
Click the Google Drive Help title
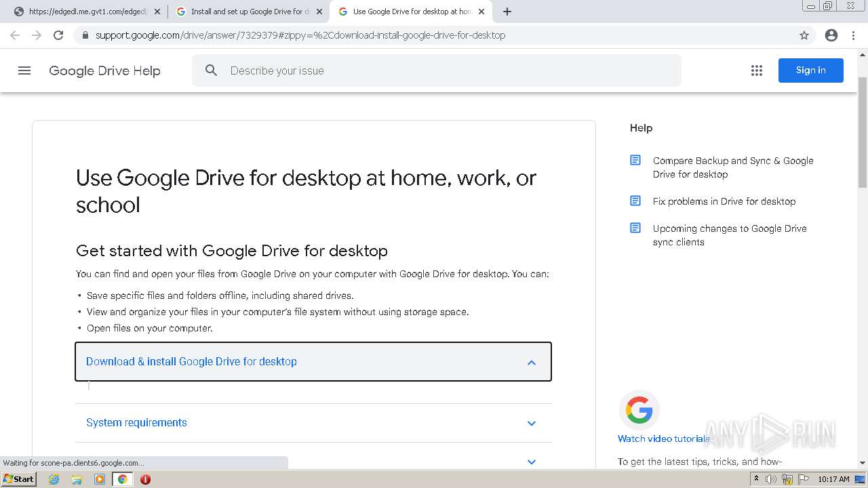104,70
